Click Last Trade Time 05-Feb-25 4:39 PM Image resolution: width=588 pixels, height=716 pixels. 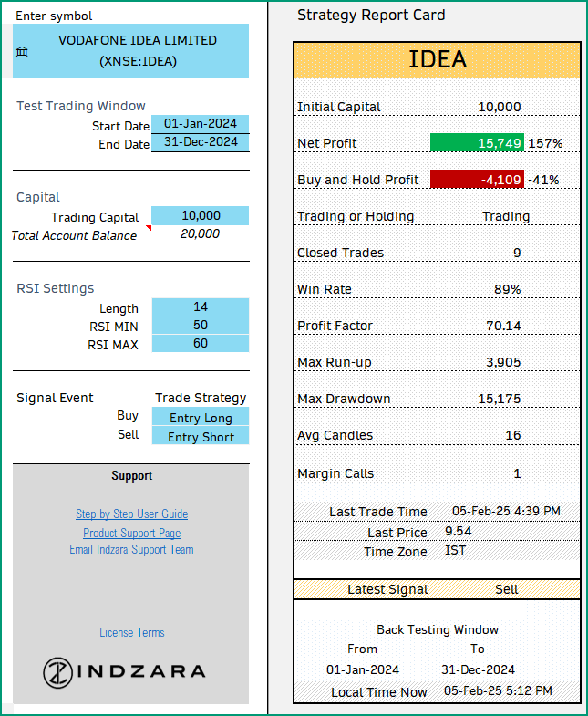pyautogui.click(x=506, y=511)
